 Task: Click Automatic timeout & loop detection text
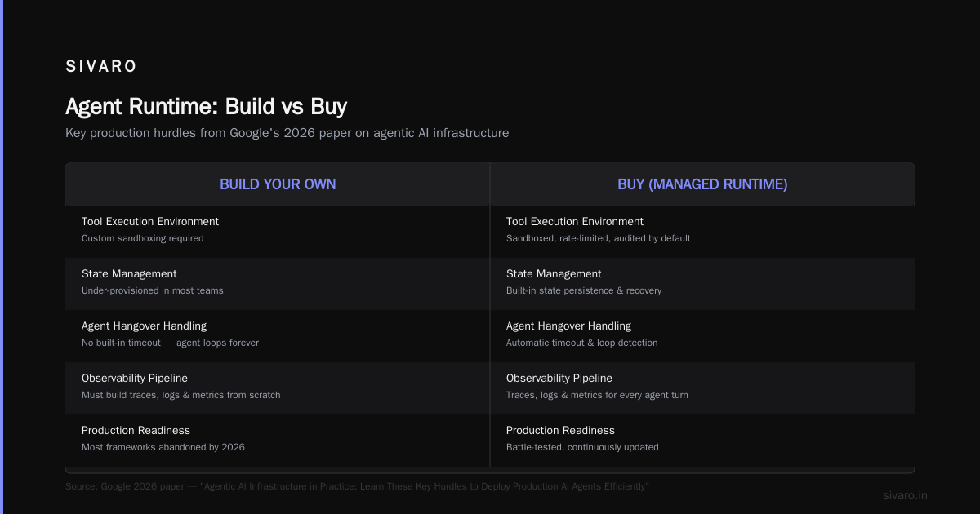(581, 343)
